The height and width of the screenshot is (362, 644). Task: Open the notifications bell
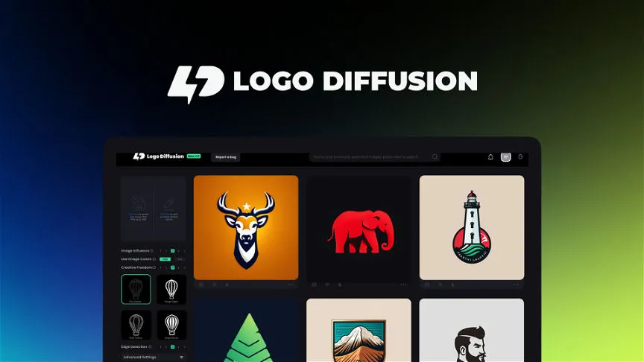tap(490, 157)
